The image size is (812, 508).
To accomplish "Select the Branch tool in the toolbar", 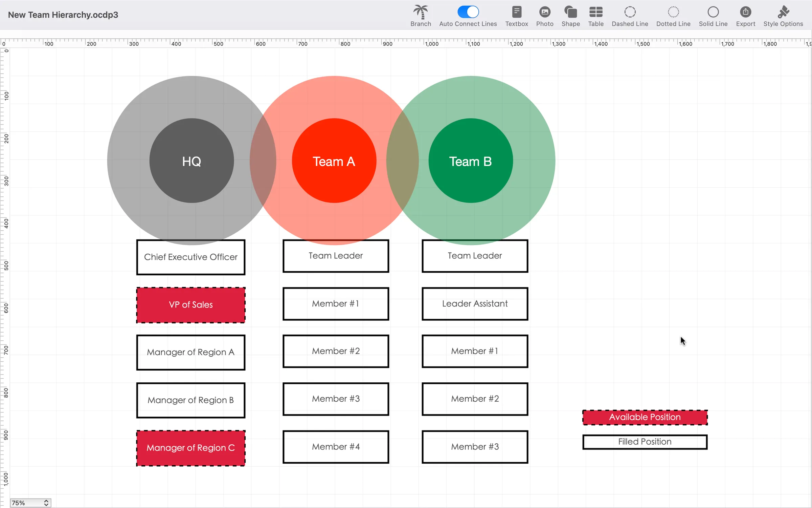I will [x=420, y=15].
